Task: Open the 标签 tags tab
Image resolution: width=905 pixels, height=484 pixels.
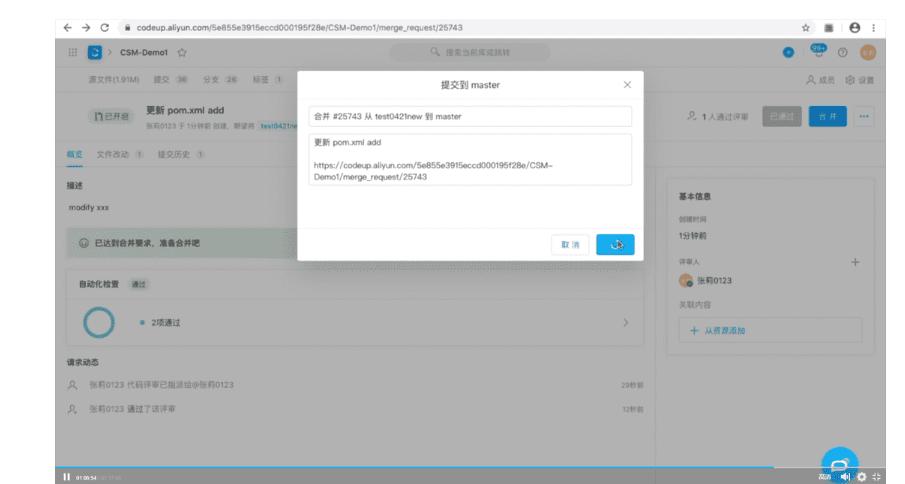Action: point(267,80)
